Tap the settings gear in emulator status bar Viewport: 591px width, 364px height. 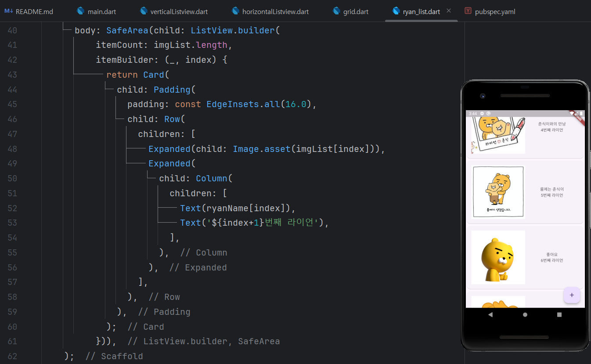pos(482,113)
